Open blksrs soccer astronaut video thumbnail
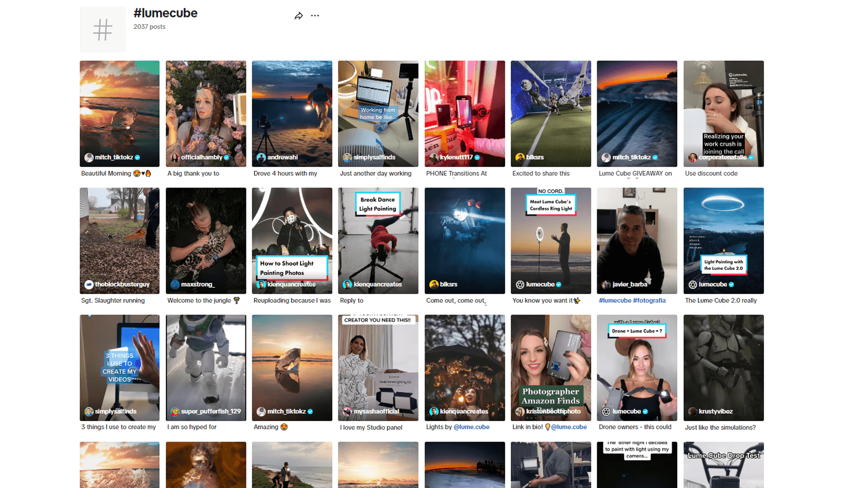The height and width of the screenshot is (488, 868). [551, 114]
